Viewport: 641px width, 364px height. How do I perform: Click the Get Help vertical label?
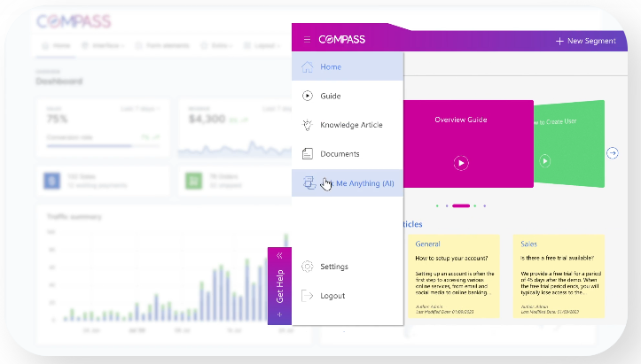click(279, 286)
